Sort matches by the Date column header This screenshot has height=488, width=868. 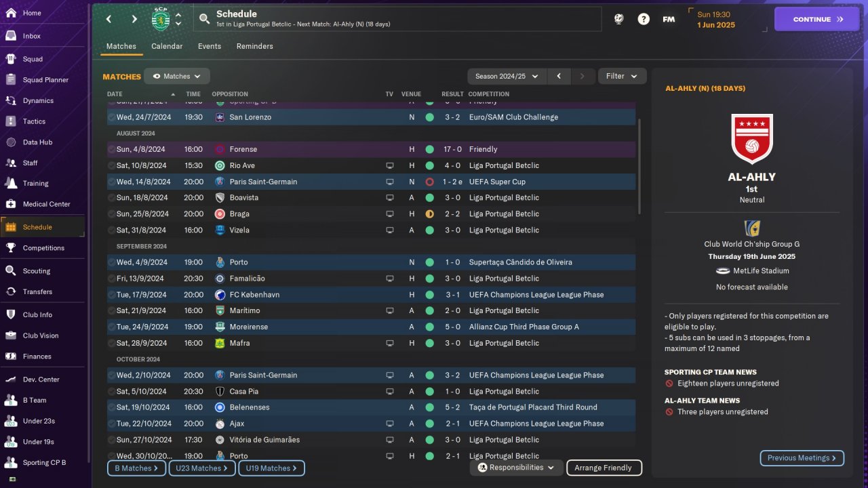pos(141,94)
